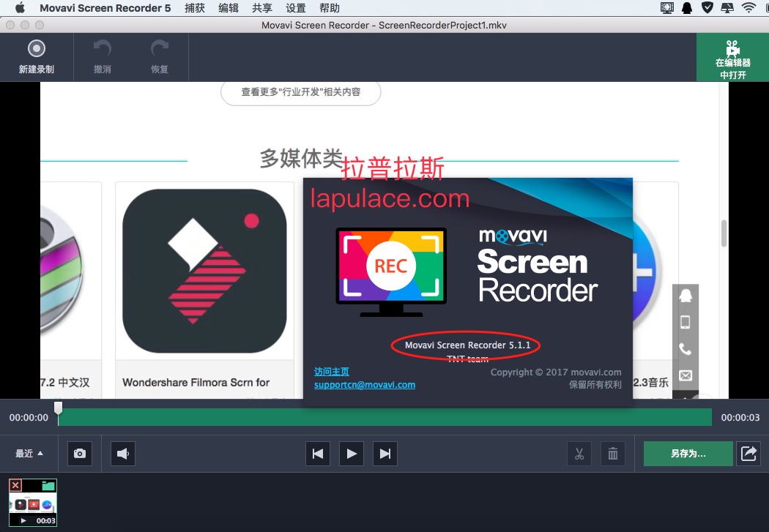Open the 捕获 (Capture) menu

click(195, 8)
